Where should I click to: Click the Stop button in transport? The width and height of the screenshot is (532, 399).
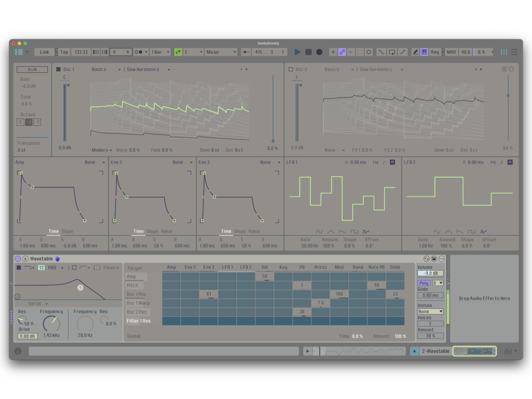pyautogui.click(x=309, y=52)
